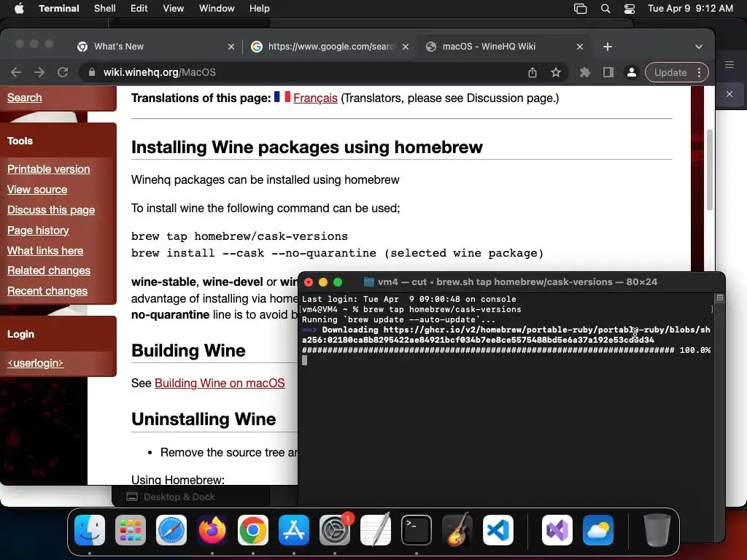Open Stage Manager icon in menu bar
747x560 pixels.
click(x=580, y=9)
